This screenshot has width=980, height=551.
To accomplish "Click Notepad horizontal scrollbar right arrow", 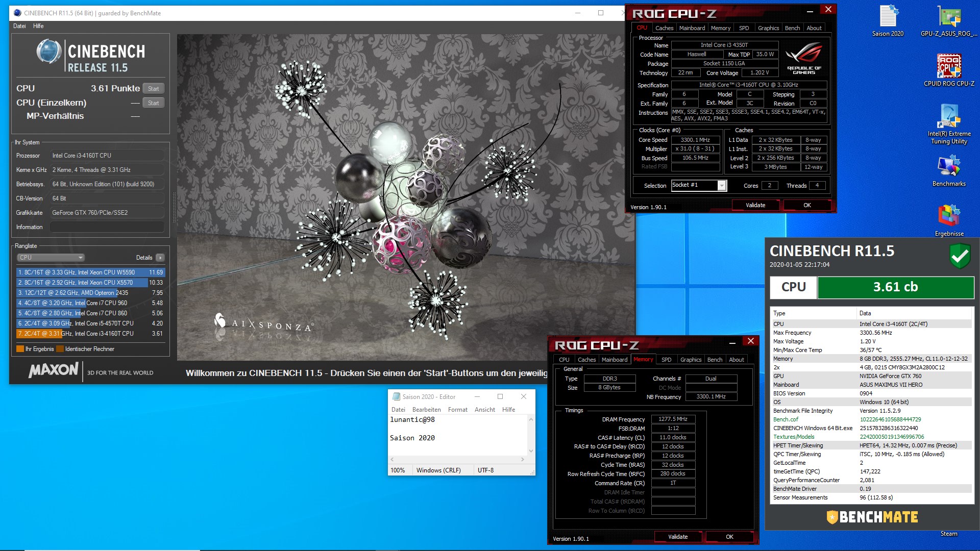I will click(523, 460).
